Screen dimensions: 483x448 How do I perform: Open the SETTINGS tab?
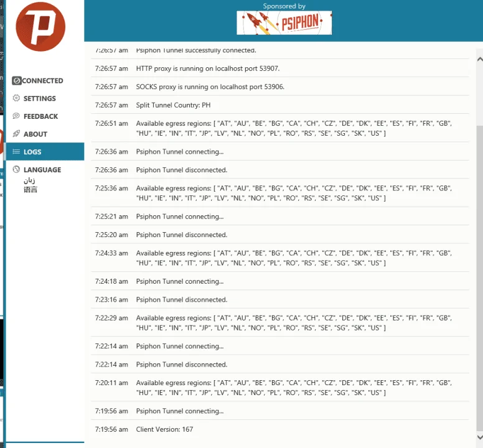pyautogui.click(x=45, y=98)
